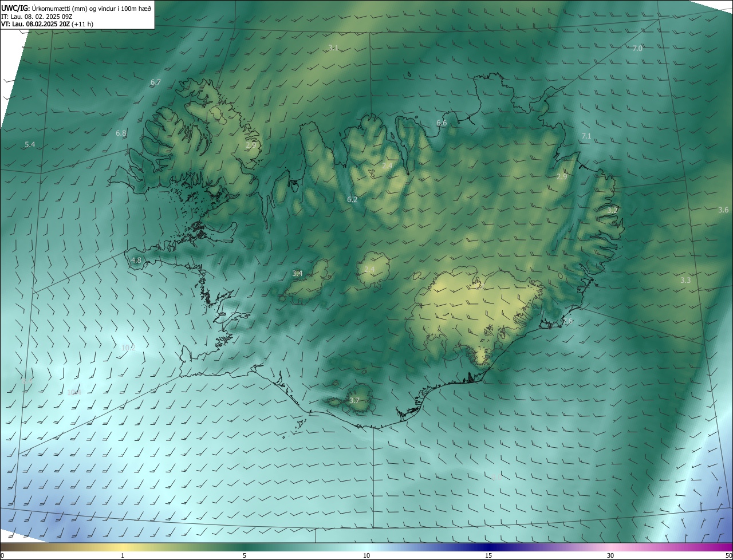Image resolution: width=733 pixels, height=560 pixels.
Task: Select the 3.1 value label on the map
Action: pos(333,48)
